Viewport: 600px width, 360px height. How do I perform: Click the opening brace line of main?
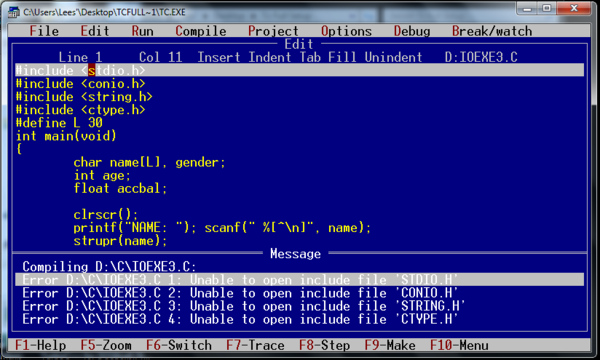(19, 149)
